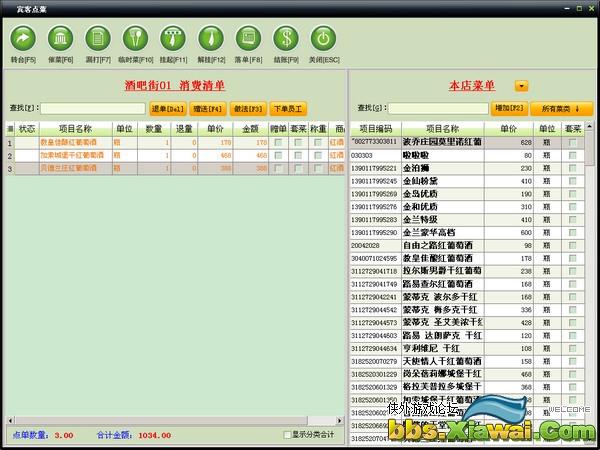The image size is (600, 450).
Task: Click the 退单 [Del] button
Action: (165, 108)
